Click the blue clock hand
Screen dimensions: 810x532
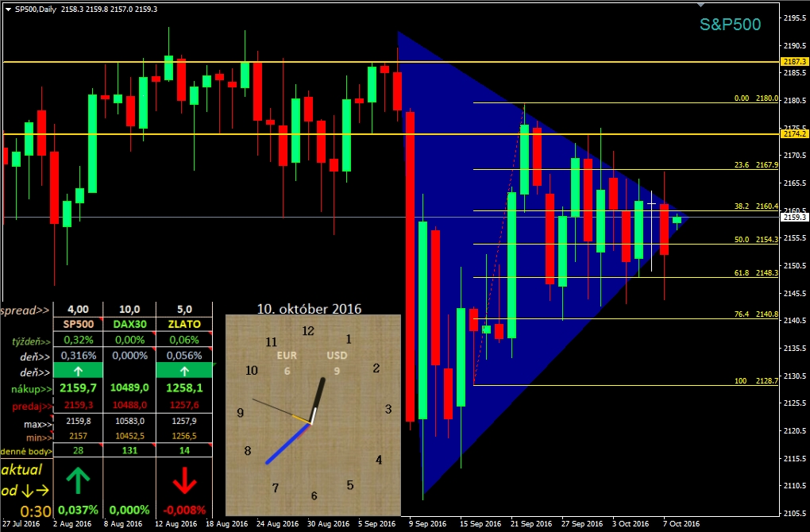(x=287, y=444)
